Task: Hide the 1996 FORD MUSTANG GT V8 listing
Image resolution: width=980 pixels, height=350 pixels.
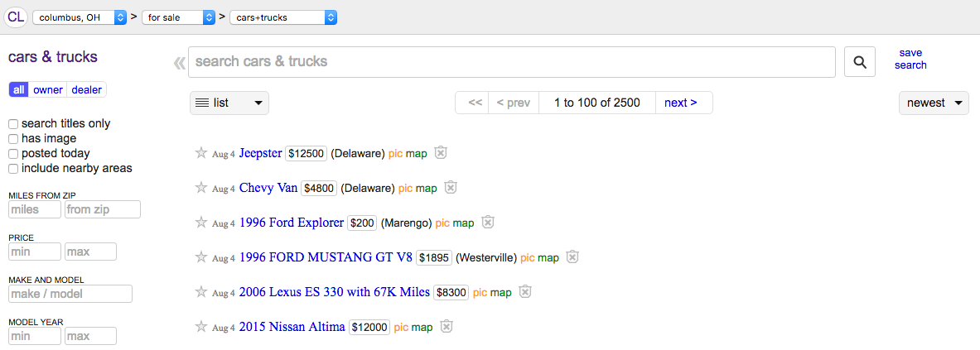Action: tap(572, 257)
